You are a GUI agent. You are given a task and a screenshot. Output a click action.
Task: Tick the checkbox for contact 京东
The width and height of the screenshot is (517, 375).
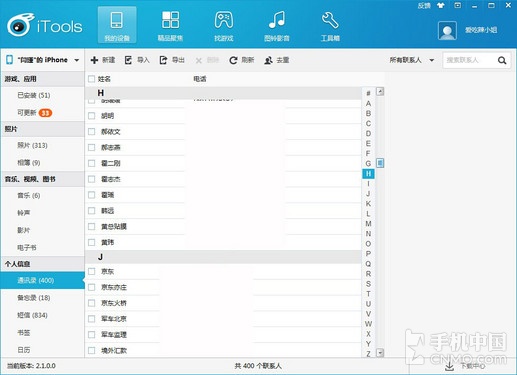(91, 271)
